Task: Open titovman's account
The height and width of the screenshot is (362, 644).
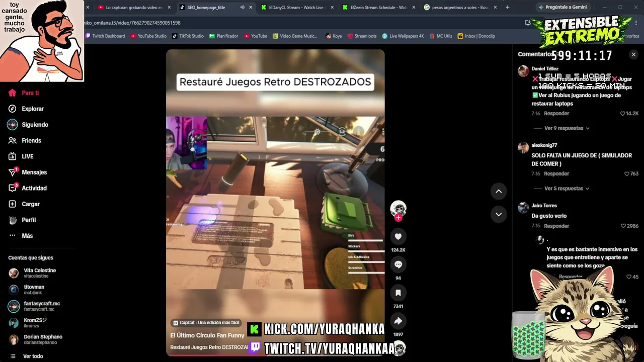Action: click(x=27, y=290)
